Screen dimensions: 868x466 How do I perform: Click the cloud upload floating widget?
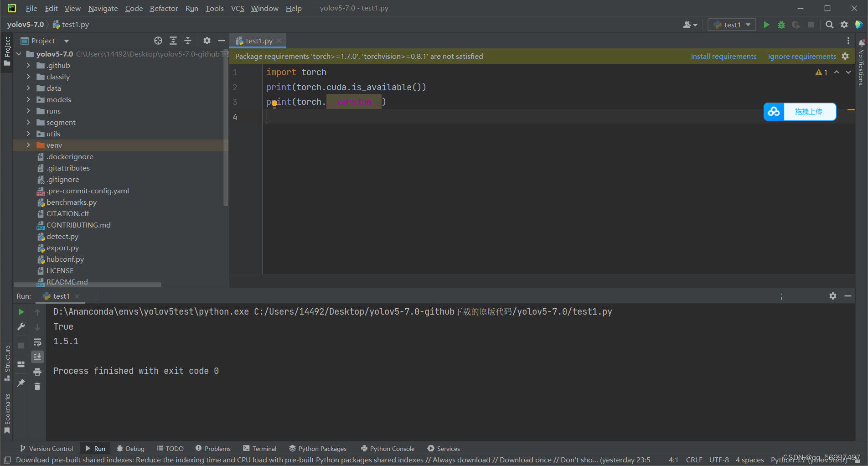(800, 112)
